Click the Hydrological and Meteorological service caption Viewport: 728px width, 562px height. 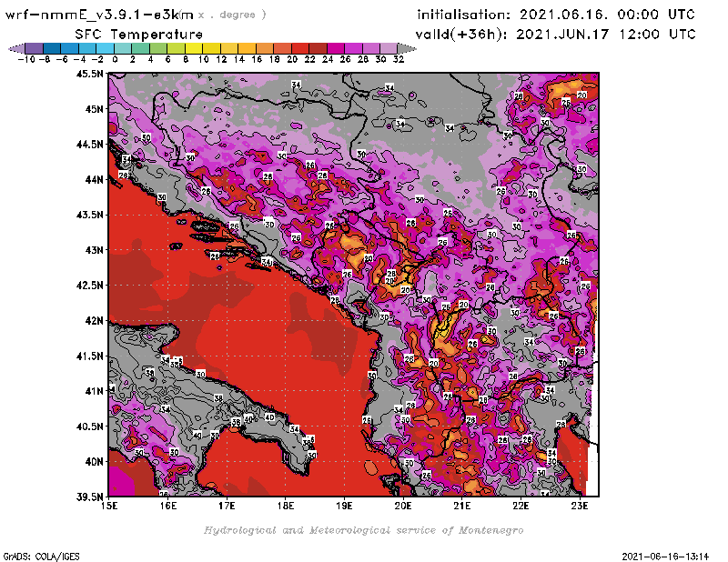pos(363,530)
